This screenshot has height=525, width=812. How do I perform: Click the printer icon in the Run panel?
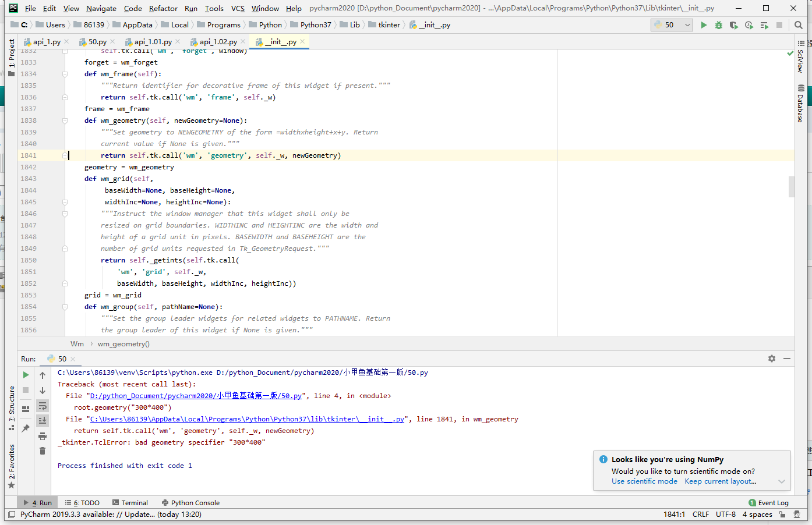tap(43, 436)
